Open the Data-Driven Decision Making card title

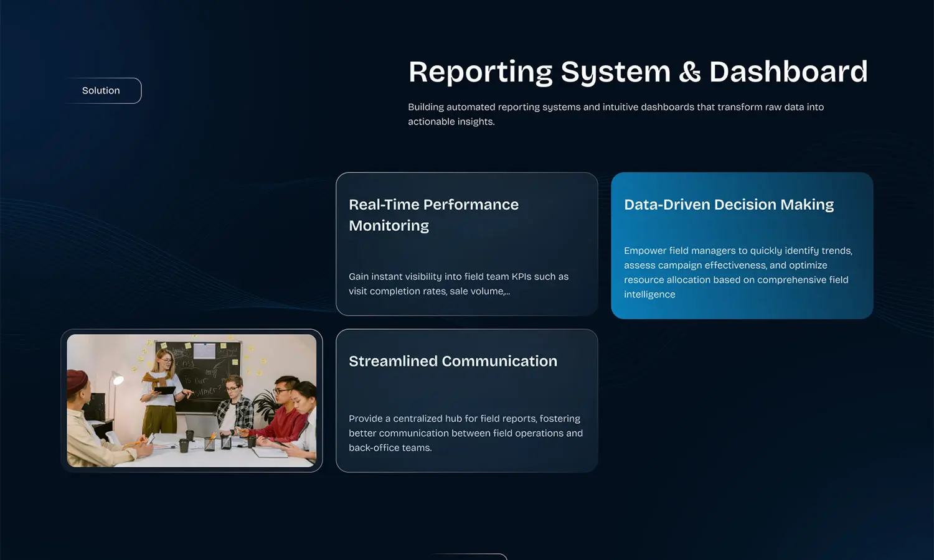(x=729, y=205)
